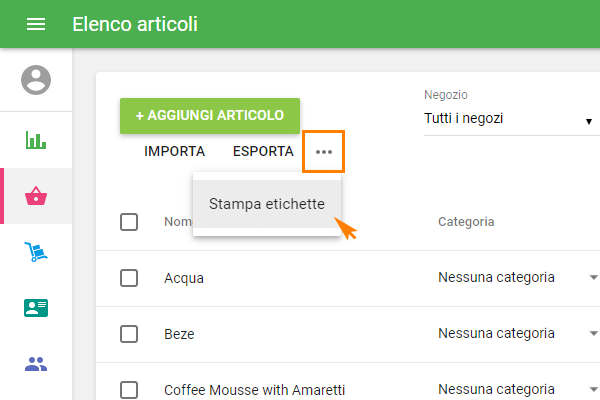Open the employees ID card icon
Image resolution: width=600 pixels, height=400 pixels.
pos(36,308)
